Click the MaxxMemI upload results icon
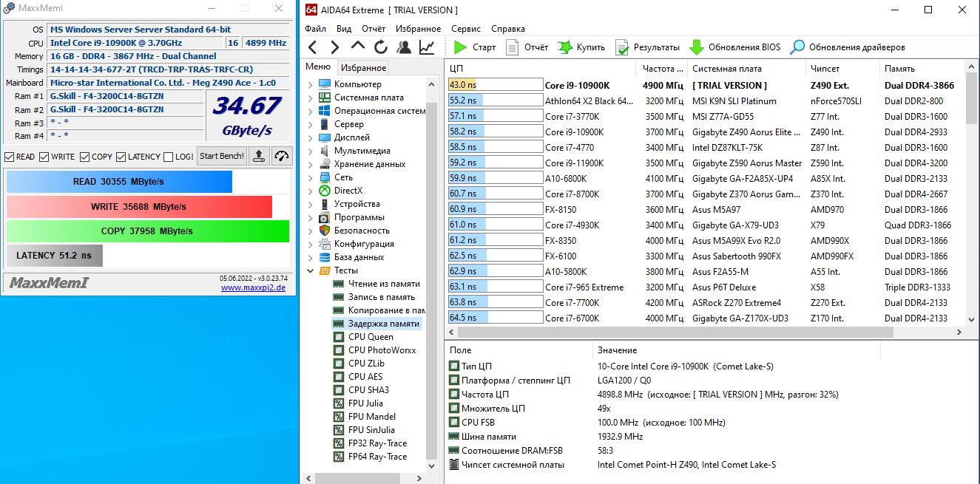Screen dimensions: 980x484 pos(259,156)
